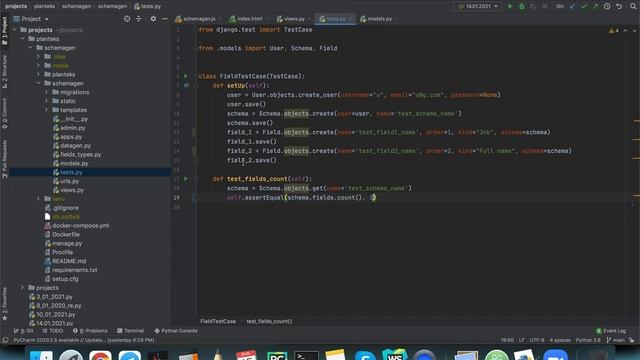Open Project panel settings gear

pos(153,19)
